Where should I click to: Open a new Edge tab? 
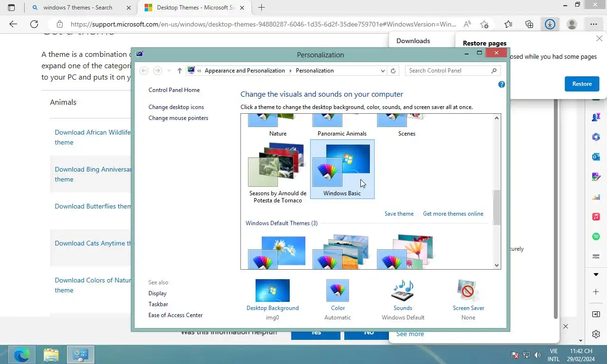pos(261,8)
